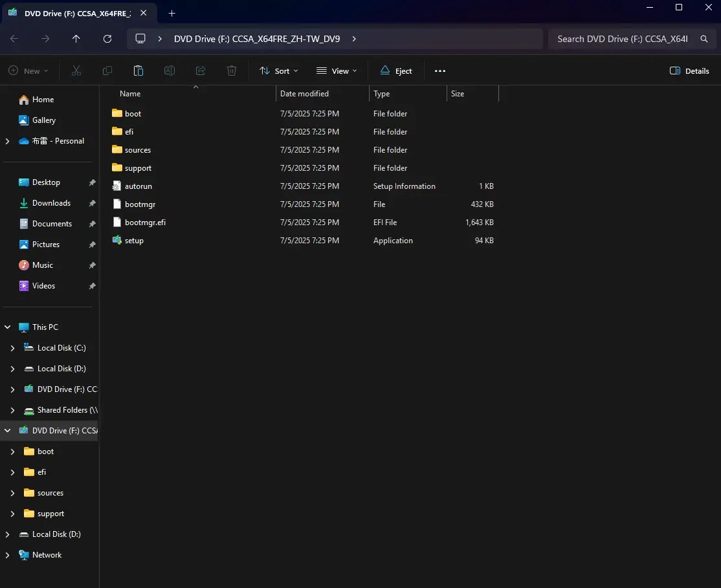Go up one level with up arrow
The width and height of the screenshot is (721, 588).
(x=76, y=39)
